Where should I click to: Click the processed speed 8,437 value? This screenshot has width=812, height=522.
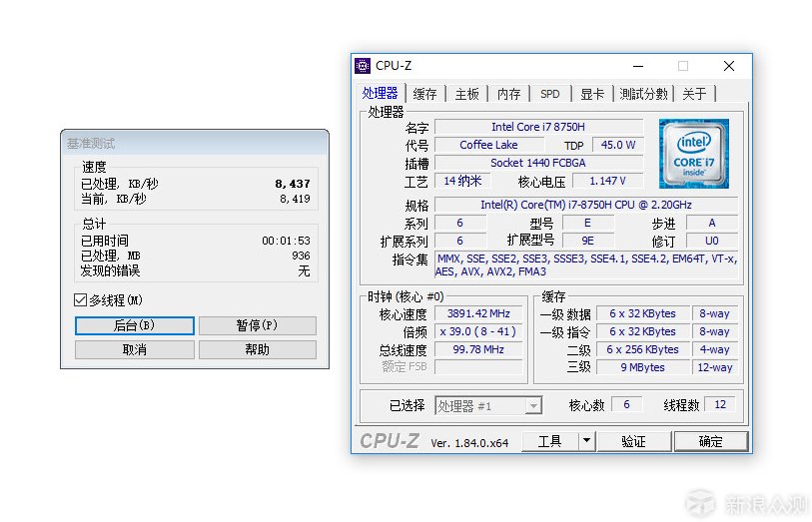(293, 184)
